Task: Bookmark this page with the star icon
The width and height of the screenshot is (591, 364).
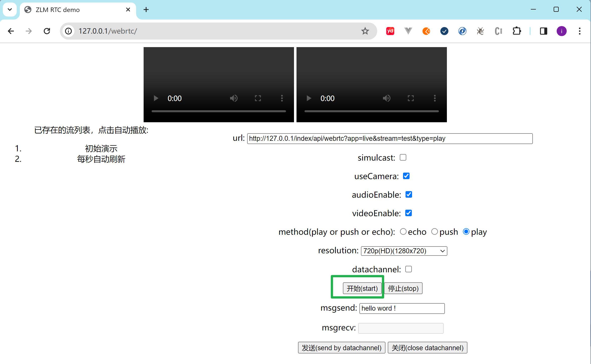Action: (365, 31)
